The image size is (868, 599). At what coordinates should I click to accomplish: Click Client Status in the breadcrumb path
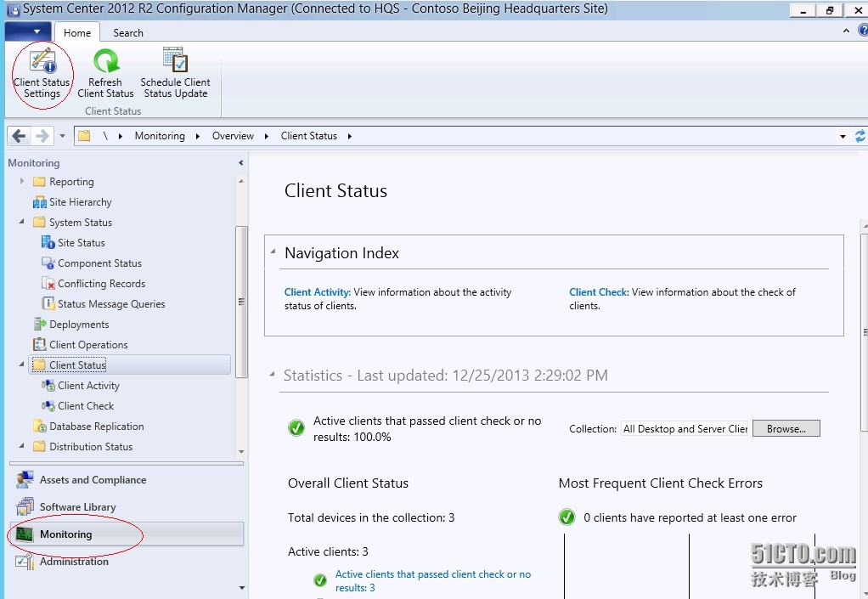coord(308,136)
